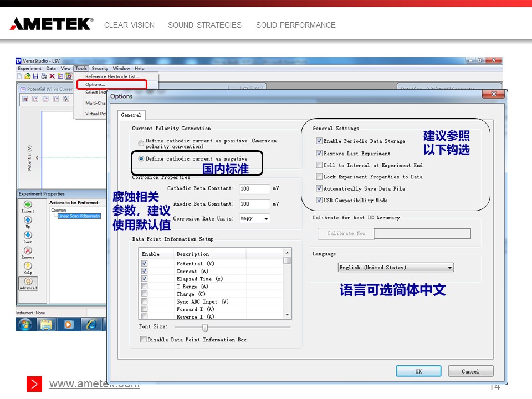
Task: Enable Forward I (A) data point checkbox
Action: (x=145, y=309)
